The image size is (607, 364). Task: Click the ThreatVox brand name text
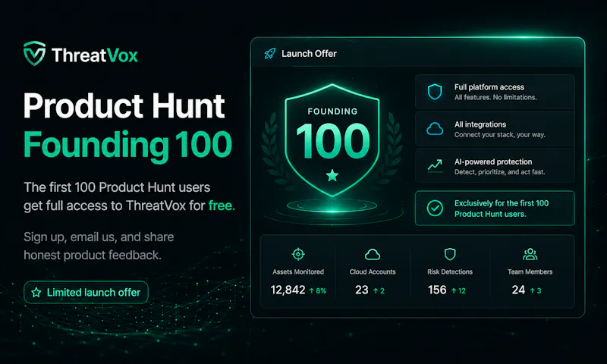[x=95, y=55]
